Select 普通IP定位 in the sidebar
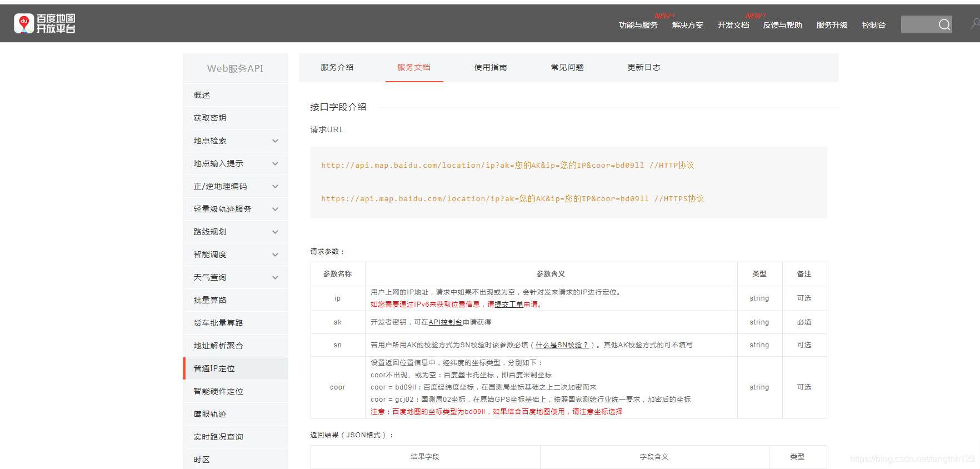The height and width of the screenshot is (469, 980). point(236,368)
